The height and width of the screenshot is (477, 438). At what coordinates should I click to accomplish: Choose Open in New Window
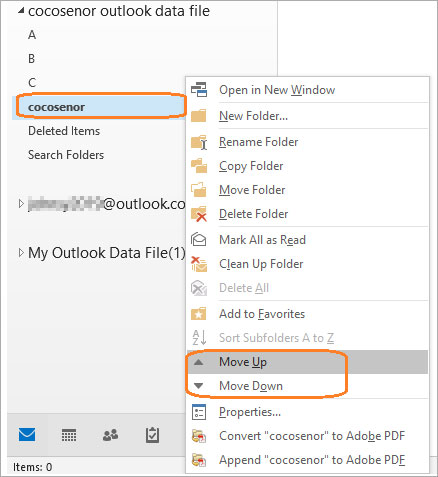[307, 90]
